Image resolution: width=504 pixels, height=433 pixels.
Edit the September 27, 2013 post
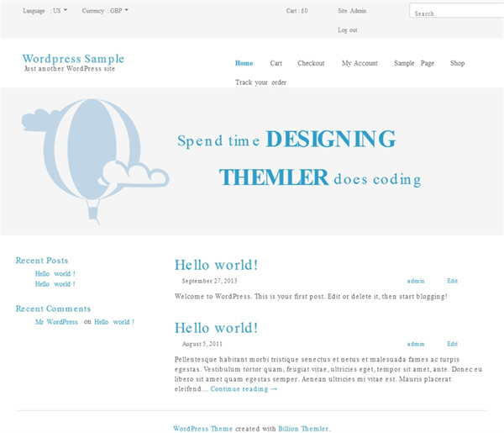click(452, 281)
